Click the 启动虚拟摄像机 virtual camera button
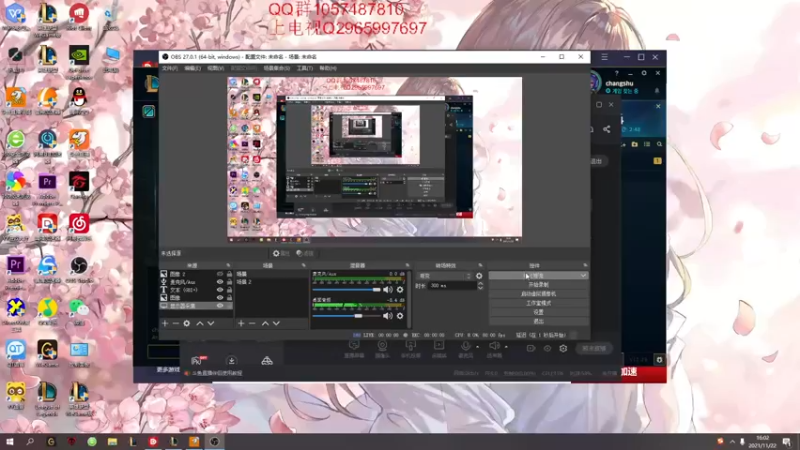The width and height of the screenshot is (800, 450). click(x=538, y=294)
